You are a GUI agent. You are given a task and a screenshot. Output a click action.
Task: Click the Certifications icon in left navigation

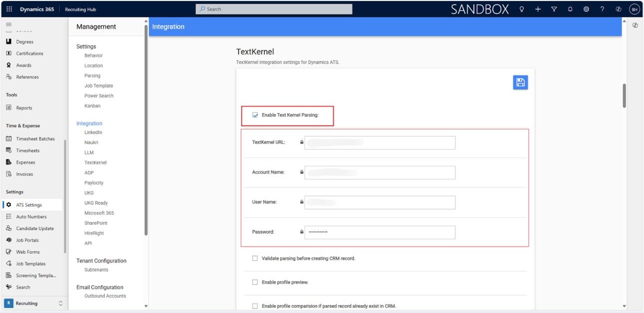point(8,53)
